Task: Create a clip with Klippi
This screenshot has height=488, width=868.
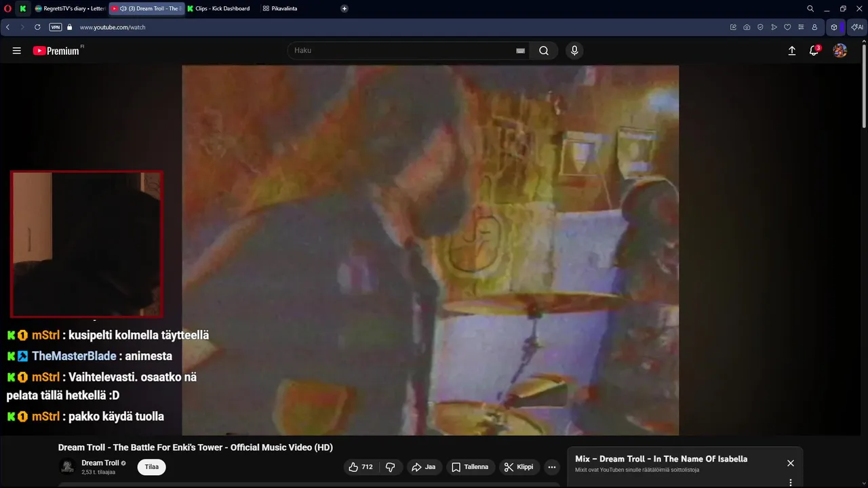Action: pyautogui.click(x=519, y=467)
